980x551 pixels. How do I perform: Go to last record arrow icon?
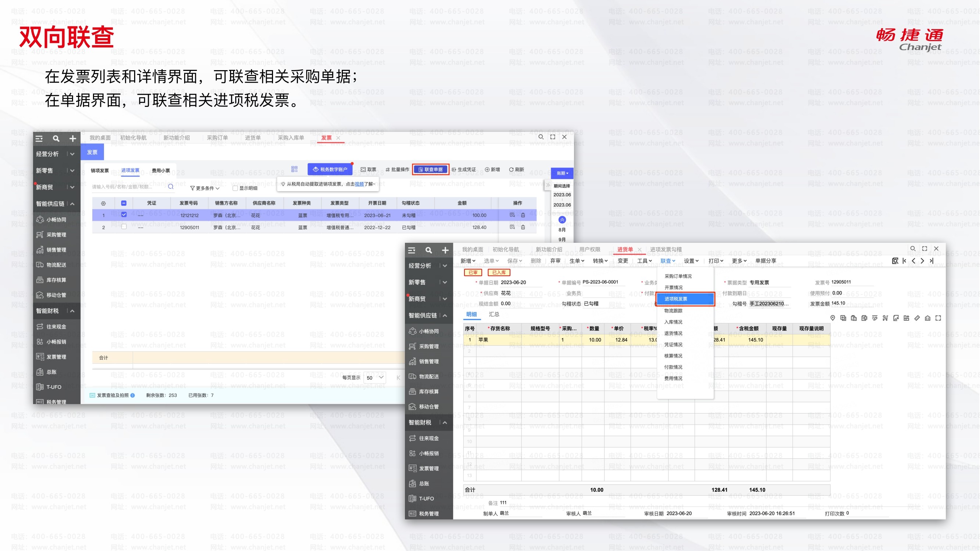tap(931, 261)
